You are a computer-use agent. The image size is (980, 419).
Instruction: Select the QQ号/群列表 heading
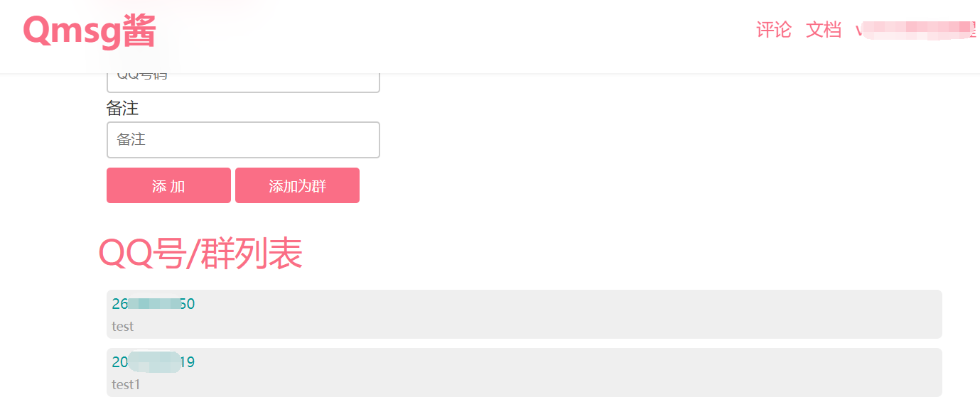(x=200, y=254)
